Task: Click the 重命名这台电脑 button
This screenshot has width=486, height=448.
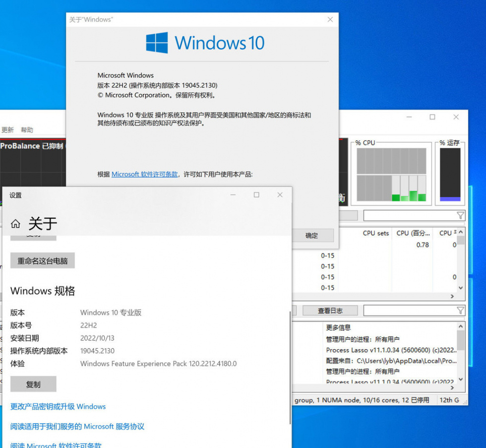Action: point(43,261)
